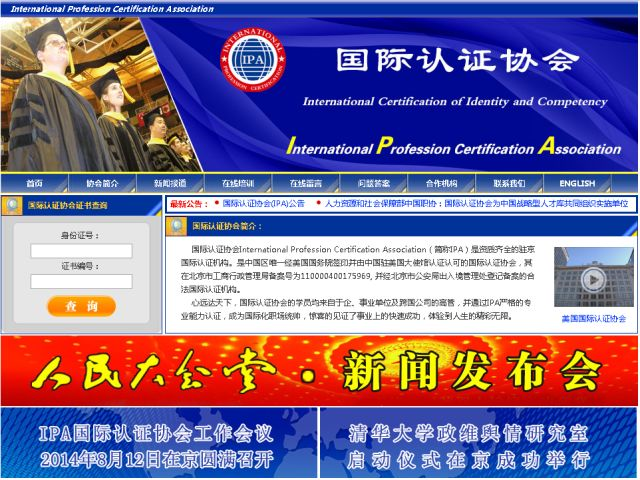Open the 清华大学政维舆情研究室 banner
This screenshot has width=640, height=480.
click(x=479, y=442)
